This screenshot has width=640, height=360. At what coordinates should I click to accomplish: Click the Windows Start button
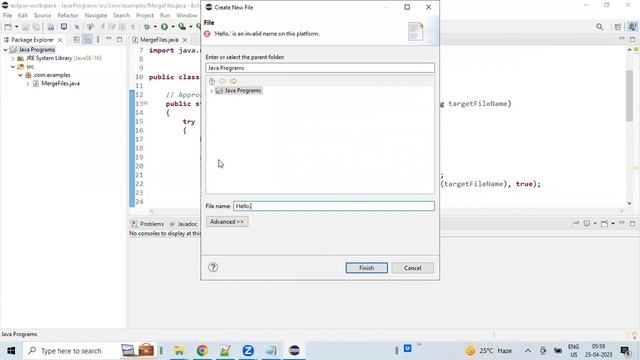(x=11, y=351)
